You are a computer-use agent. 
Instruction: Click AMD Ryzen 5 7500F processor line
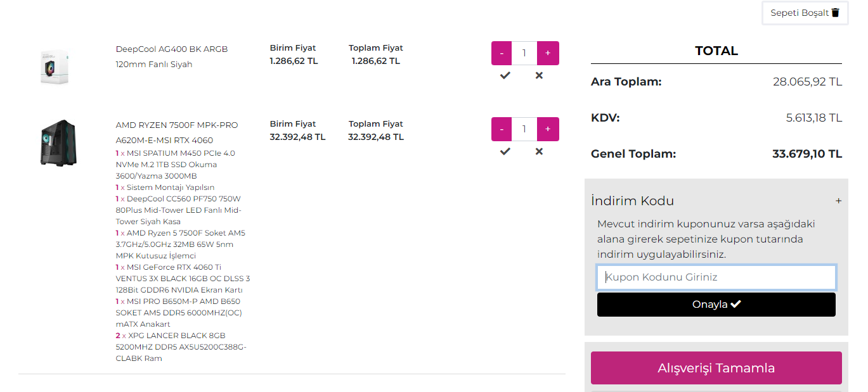pyautogui.click(x=180, y=244)
